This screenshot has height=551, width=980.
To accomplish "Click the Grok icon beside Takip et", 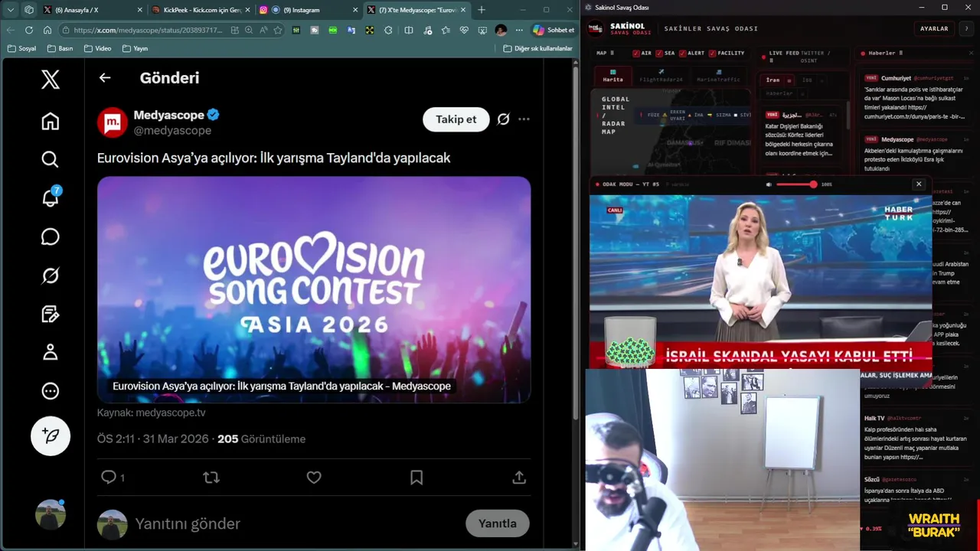I will pos(503,119).
